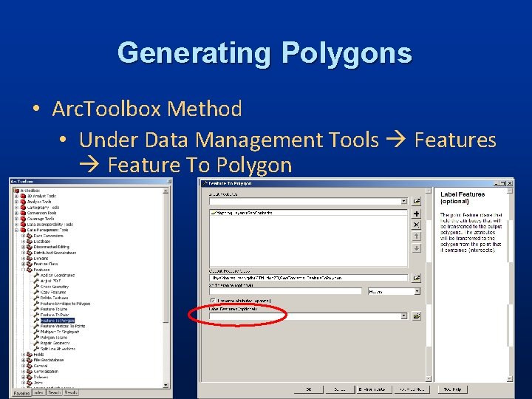Screen dimensions: 532x399
Task: Click the Cancel button
Action: click(x=340, y=389)
